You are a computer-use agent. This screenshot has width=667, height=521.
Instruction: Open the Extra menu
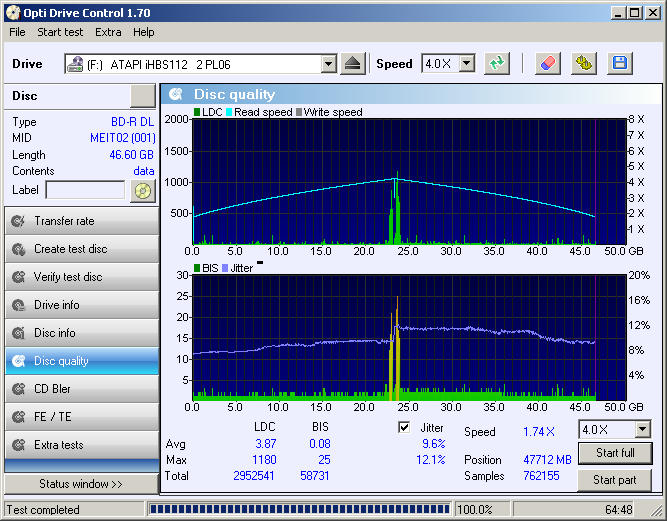point(108,32)
